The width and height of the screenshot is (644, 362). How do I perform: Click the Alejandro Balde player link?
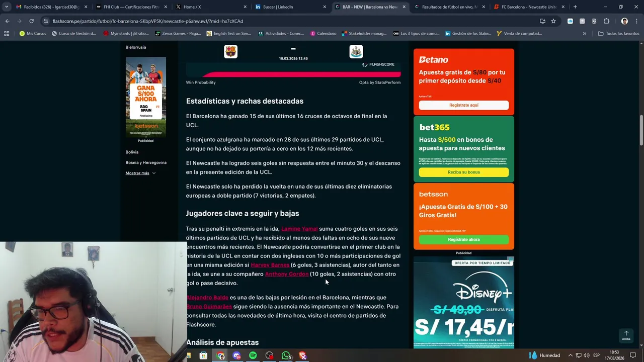point(207,298)
